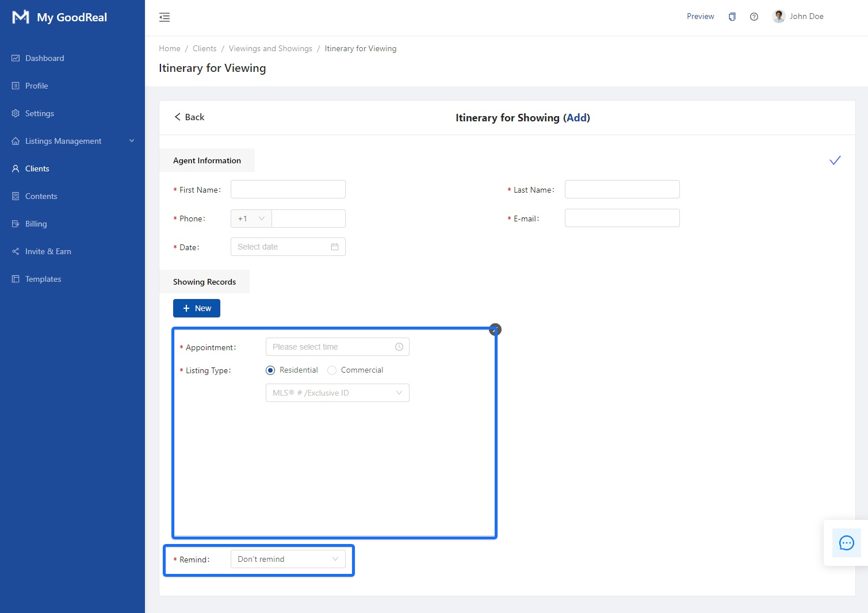Click the copy icon next to Preview
The width and height of the screenshot is (868, 613).
click(x=732, y=17)
